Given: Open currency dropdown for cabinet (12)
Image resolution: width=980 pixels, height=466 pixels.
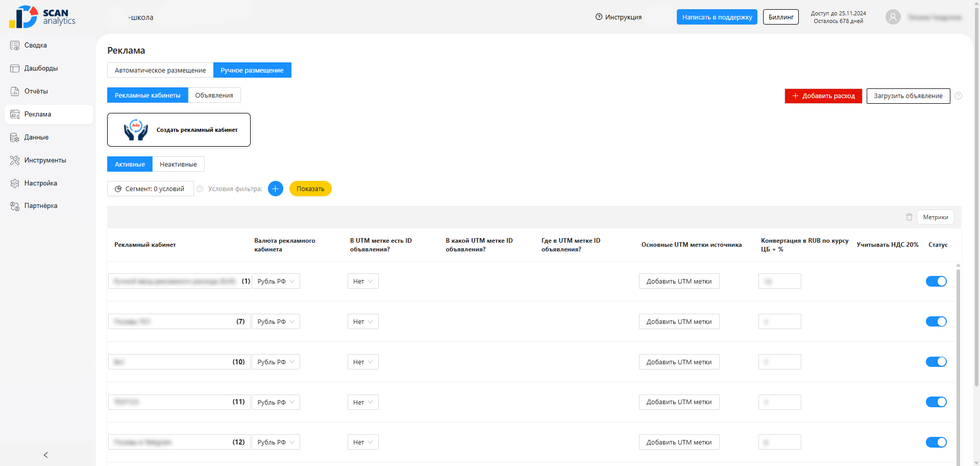Looking at the screenshot, I should (276, 442).
